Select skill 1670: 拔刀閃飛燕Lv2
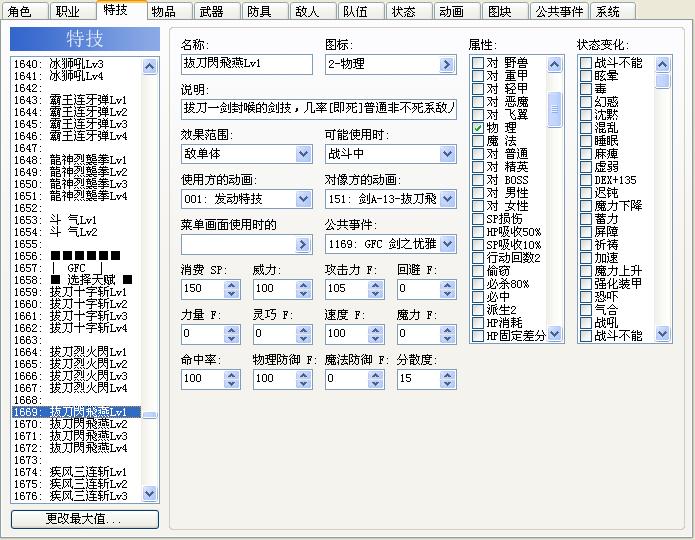Screen dimensions: 695x540 point(76,424)
